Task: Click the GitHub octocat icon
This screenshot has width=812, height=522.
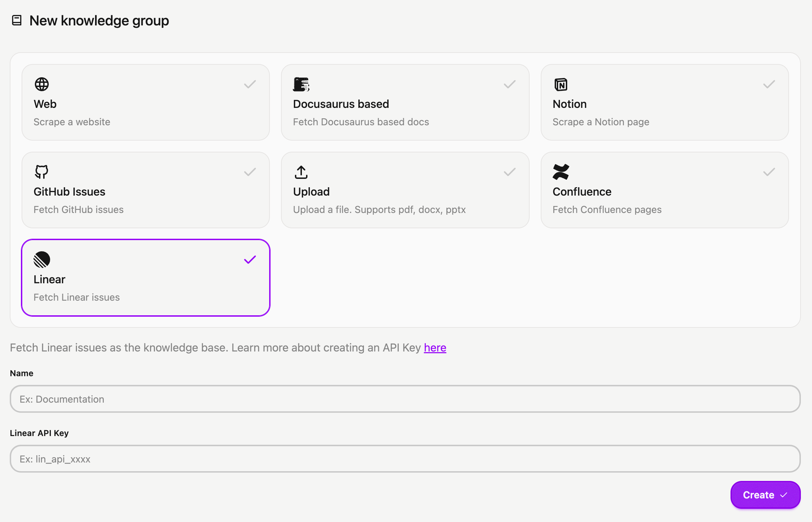Action: click(42, 172)
